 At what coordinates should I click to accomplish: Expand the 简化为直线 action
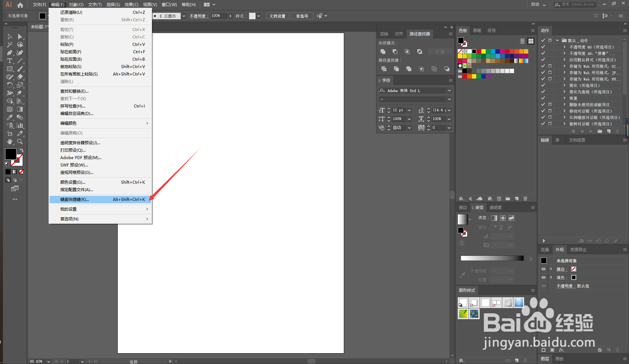pyautogui.click(x=565, y=92)
